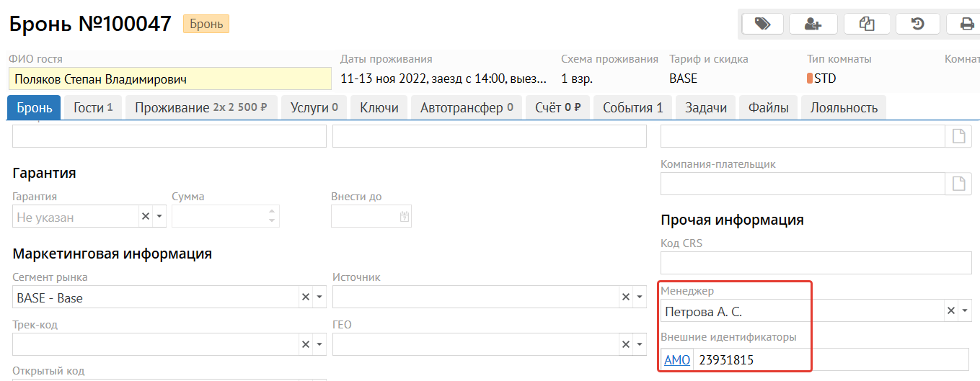Expand the ГЕО dropdown arrow
Viewport: 980px width, 381px height.
pos(640,344)
